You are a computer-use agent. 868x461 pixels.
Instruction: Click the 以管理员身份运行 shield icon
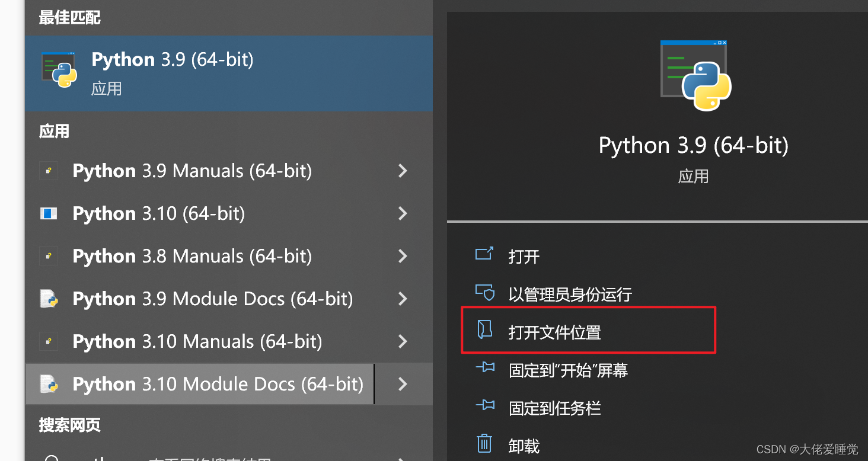(484, 293)
